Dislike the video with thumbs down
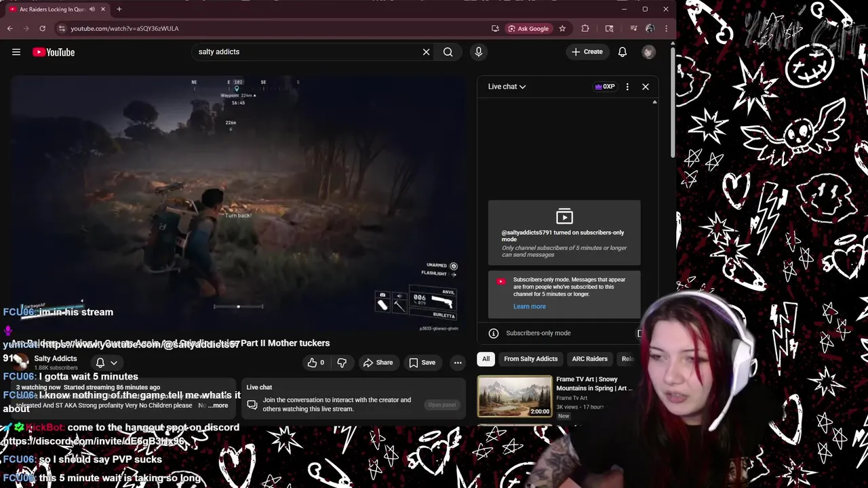Screen dimensions: 868x488 (x=342, y=363)
